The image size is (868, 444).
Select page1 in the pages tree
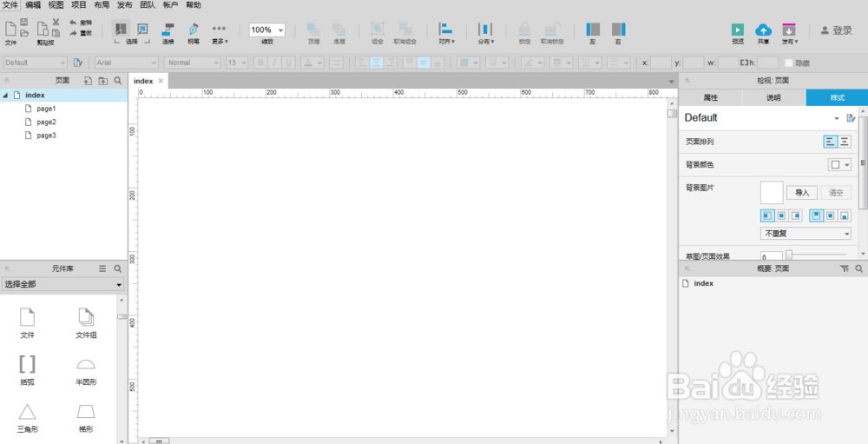pyautogui.click(x=47, y=109)
